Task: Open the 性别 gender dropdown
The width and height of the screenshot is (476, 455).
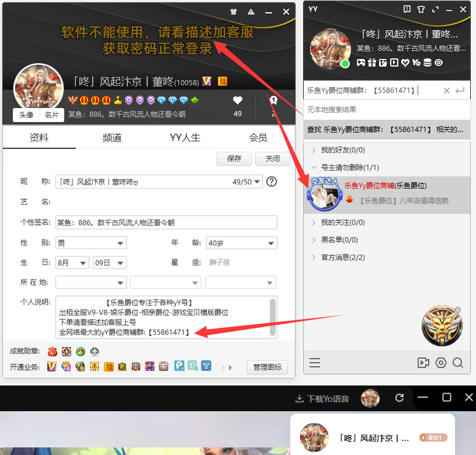Action: pos(91,243)
